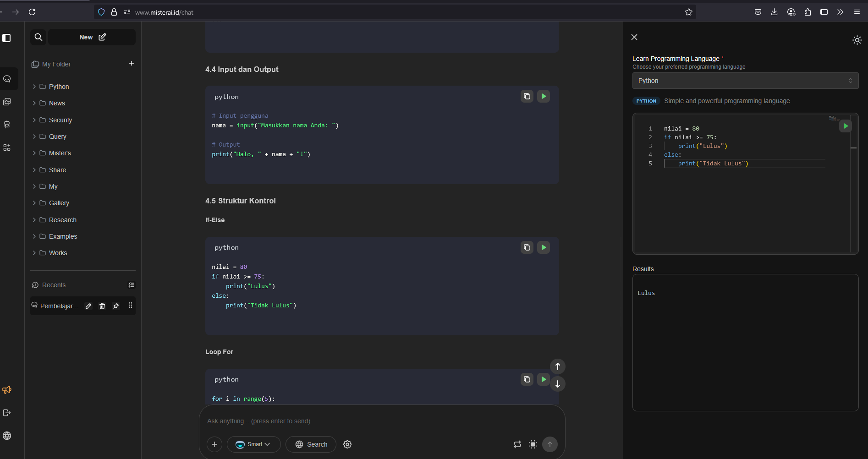Run the If-Else python code block
868x459 pixels.
tap(543, 247)
